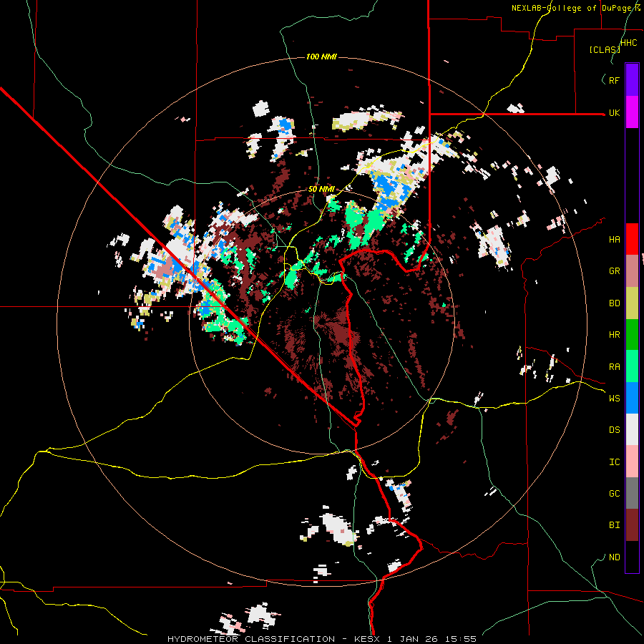The height and width of the screenshot is (644, 644).
Task: Click the 'HA' legend label
Action: click(x=614, y=240)
